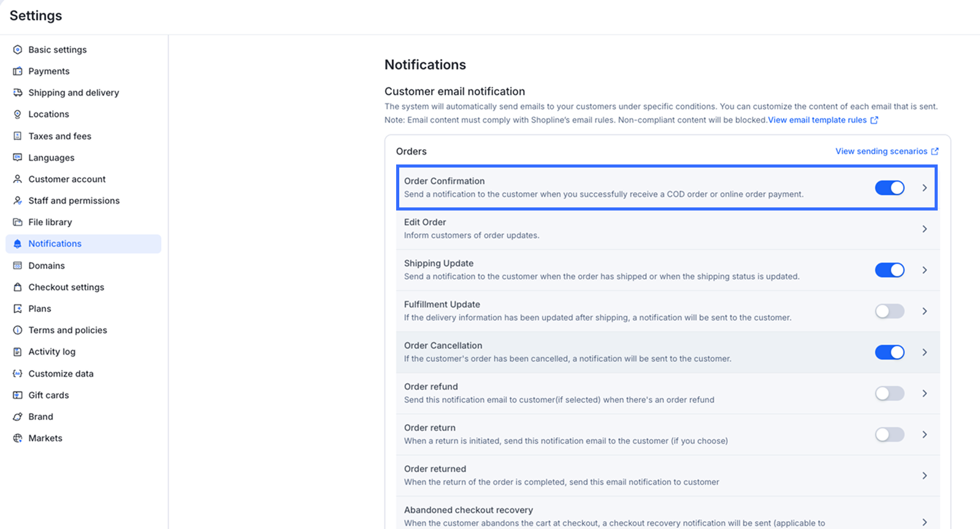Expand the Edit Order row chevron
Image resolution: width=980 pixels, height=529 pixels.
[x=924, y=229]
